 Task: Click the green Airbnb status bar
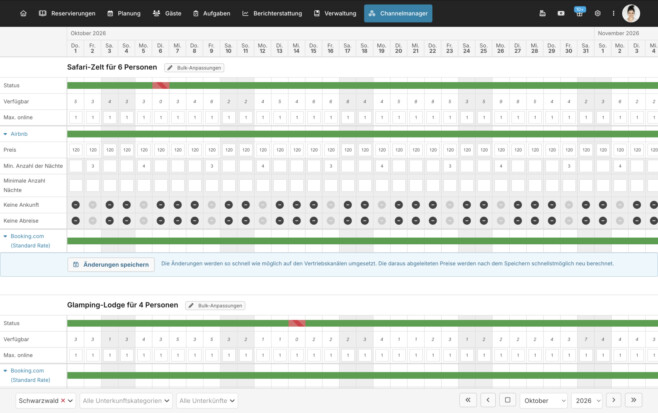[x=363, y=134]
